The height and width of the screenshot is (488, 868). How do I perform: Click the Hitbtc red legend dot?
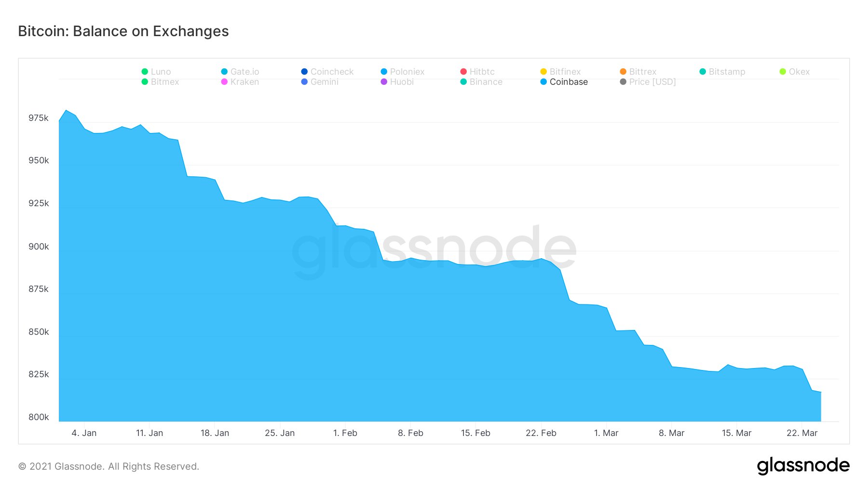(463, 72)
